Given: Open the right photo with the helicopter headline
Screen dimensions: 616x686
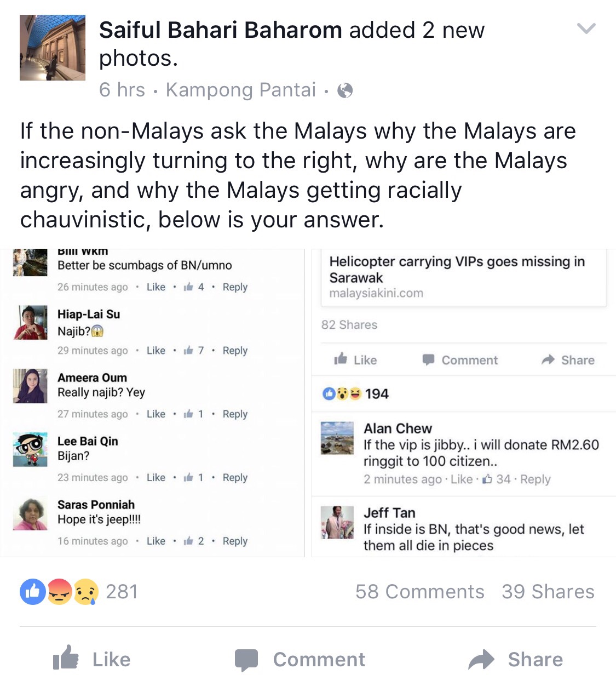Looking at the screenshot, I should [464, 403].
